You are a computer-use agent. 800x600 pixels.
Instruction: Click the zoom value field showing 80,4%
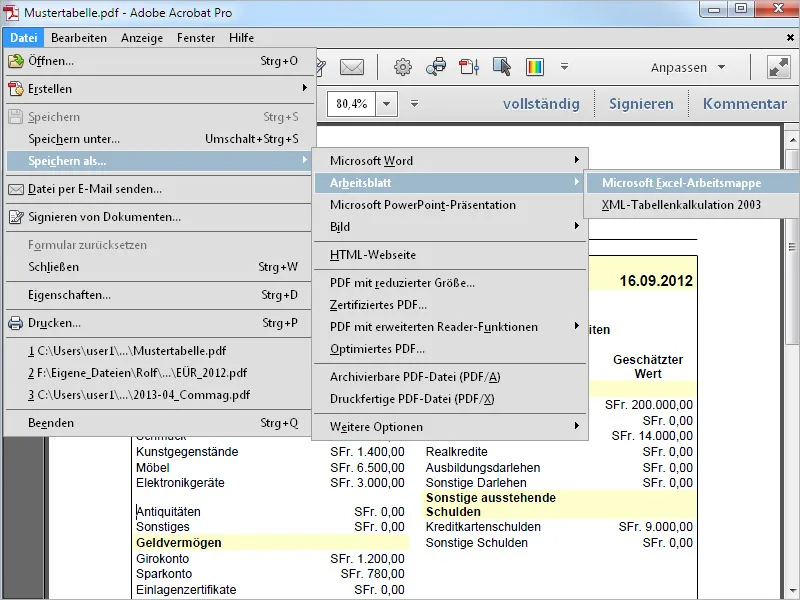(351, 104)
